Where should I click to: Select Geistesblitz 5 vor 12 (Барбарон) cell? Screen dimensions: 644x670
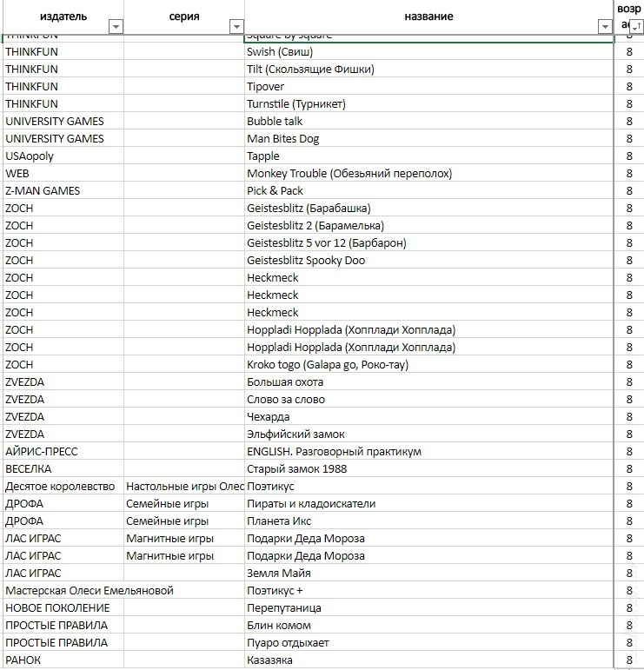pyautogui.click(x=429, y=243)
